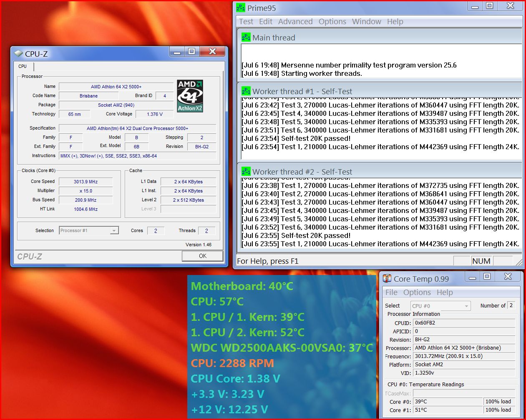This screenshot has width=526, height=420.
Task: Open the File menu in Core Temp
Action: pos(391,292)
